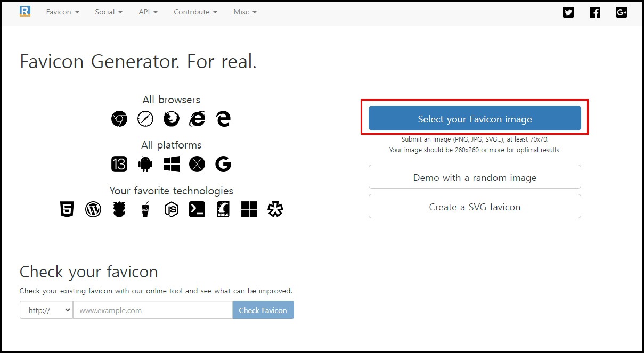Click 'Your favorite technologies' label

pos(172,191)
